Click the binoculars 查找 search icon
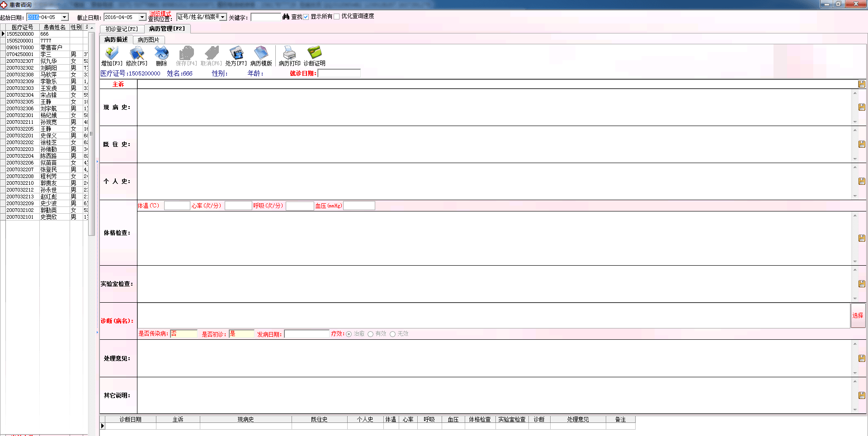This screenshot has width=868, height=436. (286, 17)
